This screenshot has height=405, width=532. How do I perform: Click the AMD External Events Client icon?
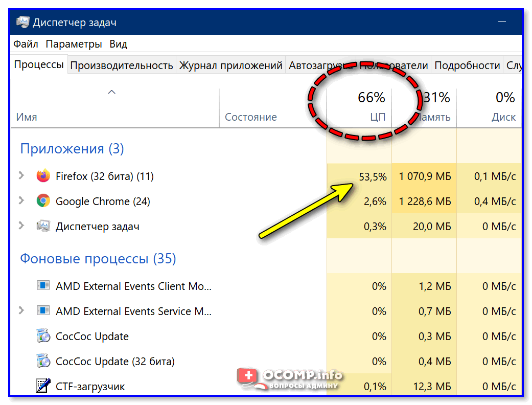click(43, 286)
